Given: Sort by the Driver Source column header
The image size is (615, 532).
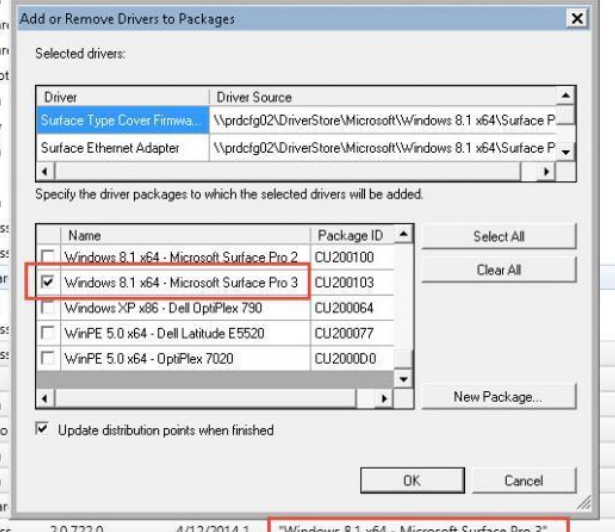Looking at the screenshot, I should click(382, 97).
